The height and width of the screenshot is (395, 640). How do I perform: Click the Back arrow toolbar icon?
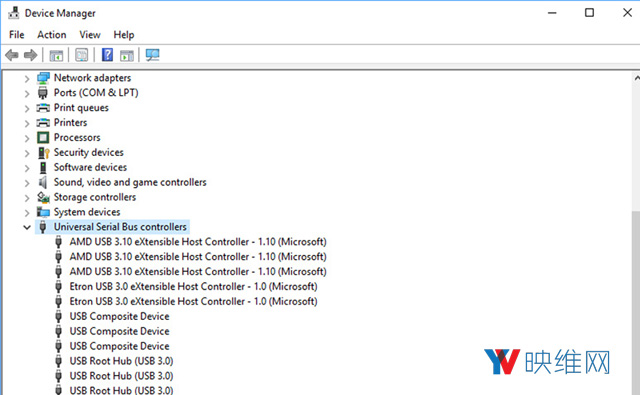(x=12, y=55)
